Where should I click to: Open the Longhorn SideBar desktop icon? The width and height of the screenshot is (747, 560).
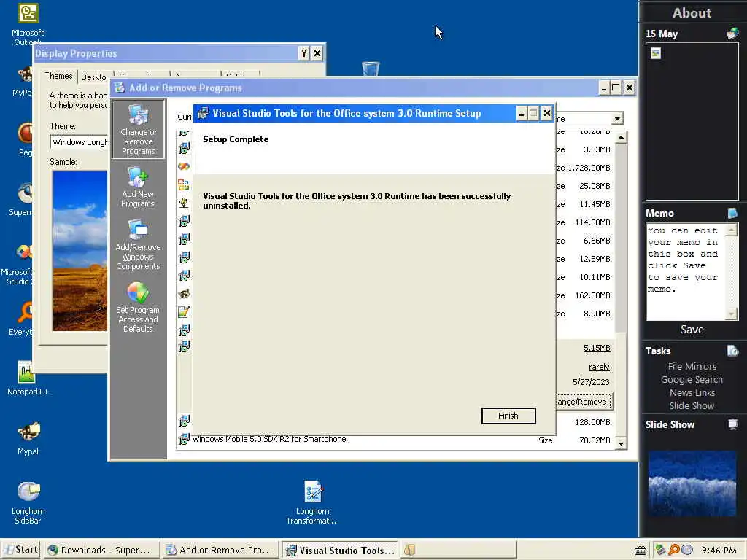28,503
